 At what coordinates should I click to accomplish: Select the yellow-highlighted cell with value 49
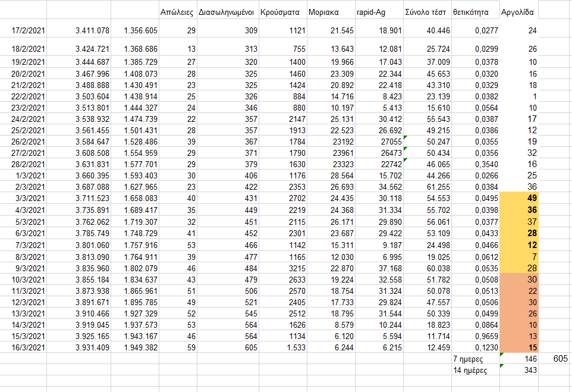520,197
